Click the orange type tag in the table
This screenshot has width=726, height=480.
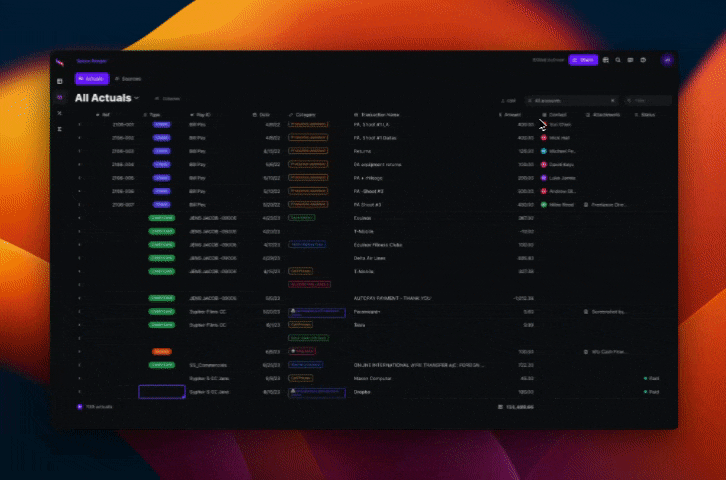pos(162,352)
